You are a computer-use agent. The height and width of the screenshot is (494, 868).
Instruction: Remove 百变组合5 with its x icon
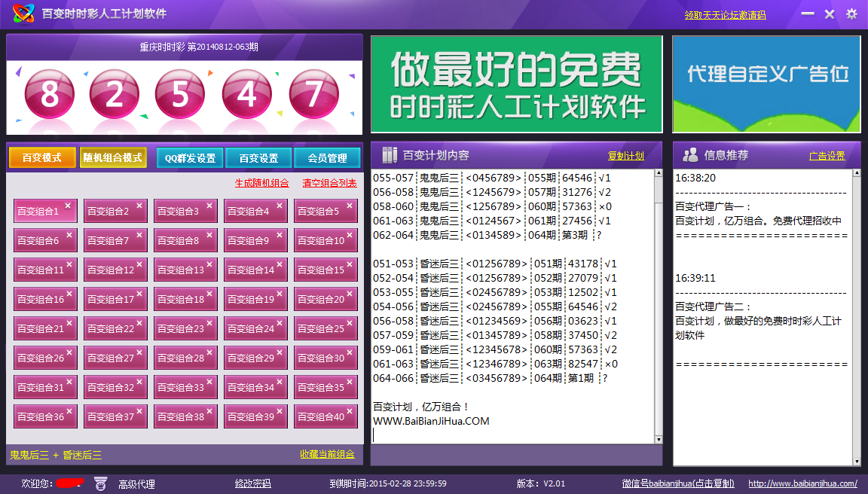click(x=350, y=206)
